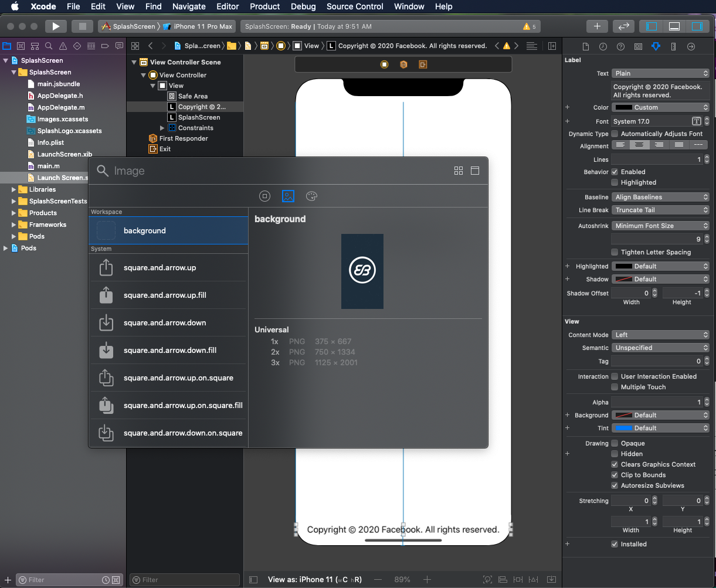Open the Report navigator icon

pos(119,46)
